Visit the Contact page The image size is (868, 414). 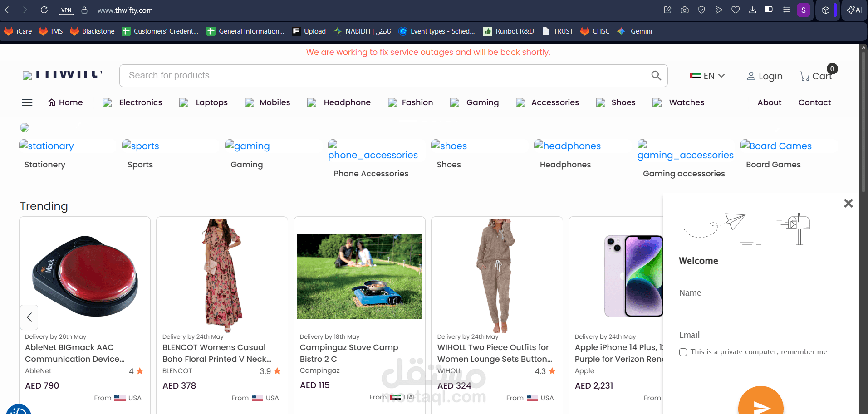coord(814,102)
